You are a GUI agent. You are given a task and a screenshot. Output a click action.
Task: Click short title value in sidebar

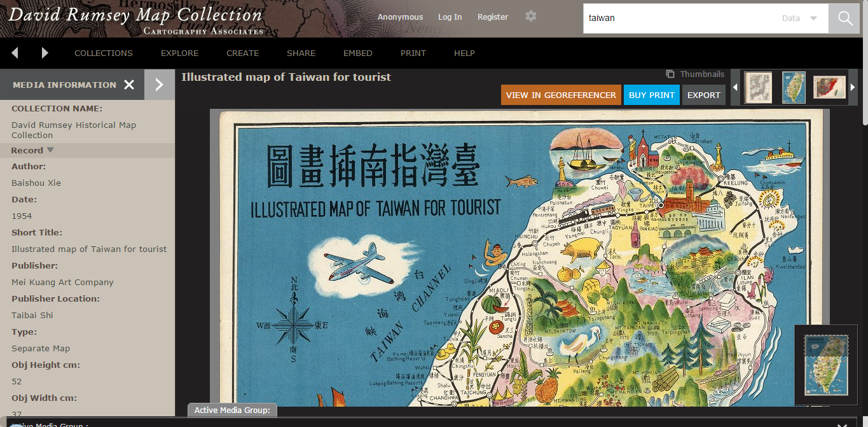89,249
